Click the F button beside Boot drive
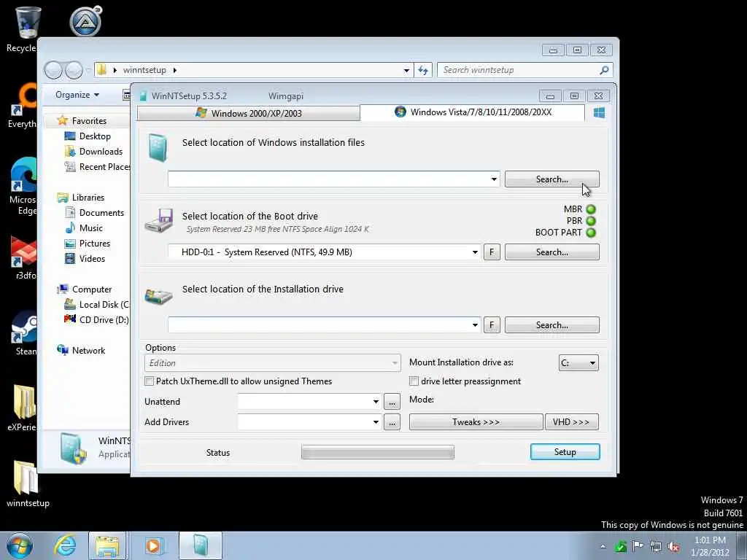This screenshot has width=747, height=560. click(492, 252)
